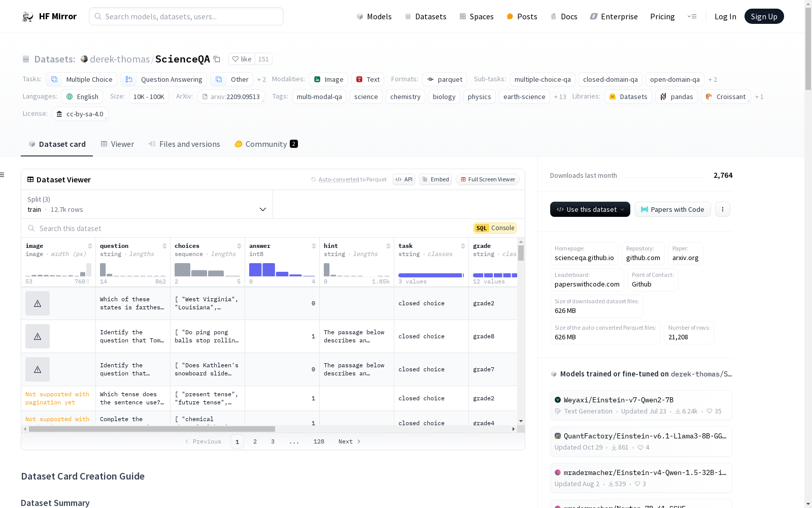Show the +2 more tasks
Viewport: 812px width, 508px height.
click(x=261, y=79)
